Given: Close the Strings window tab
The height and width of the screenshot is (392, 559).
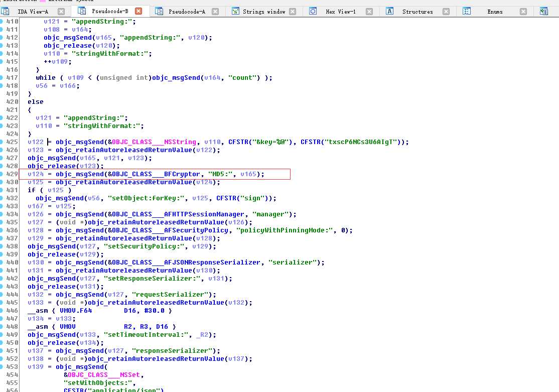Looking at the screenshot, I should (295, 11).
